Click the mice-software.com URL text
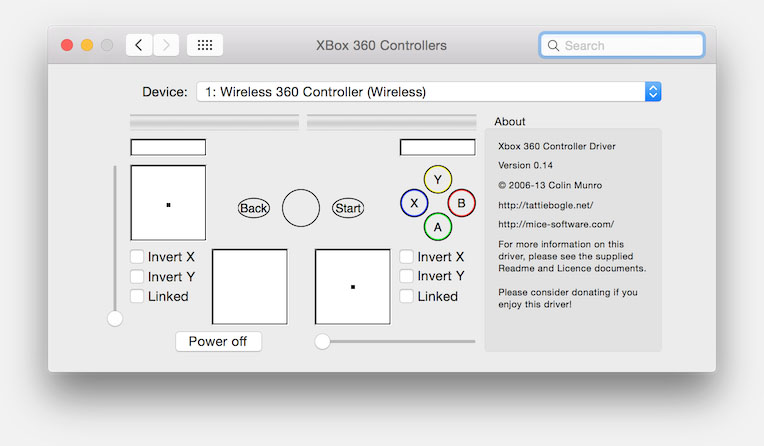The height and width of the screenshot is (446, 764). click(556, 224)
